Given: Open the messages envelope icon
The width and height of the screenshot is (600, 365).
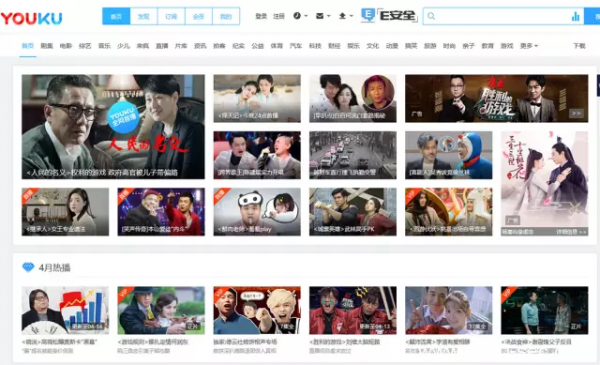Looking at the screenshot, I should pos(320,16).
